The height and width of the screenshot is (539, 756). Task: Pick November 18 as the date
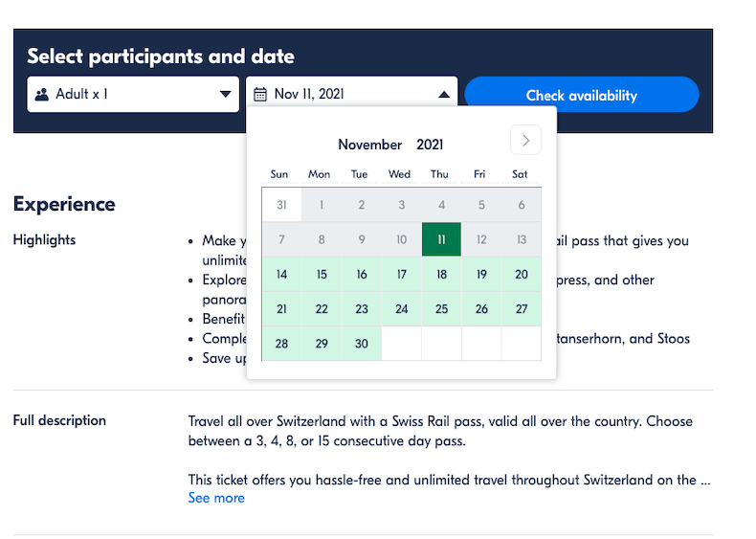coord(441,274)
